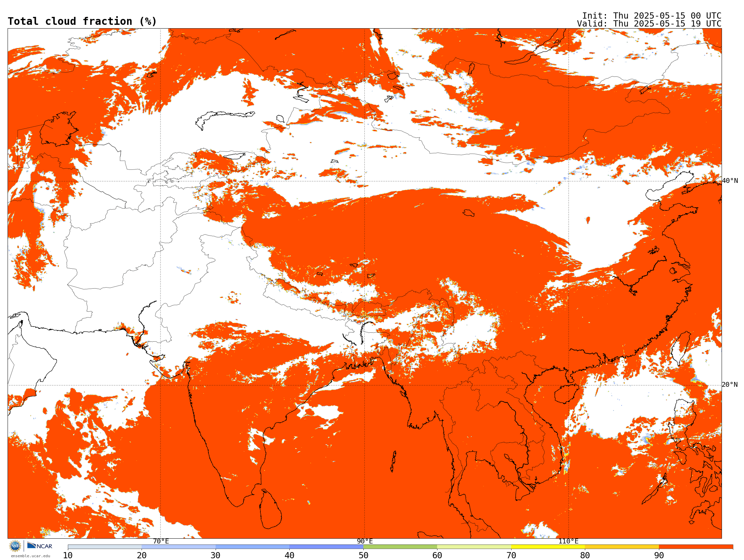Select the 'Valid: Thu 2025-05-15 19 UTC' text
The image size is (744, 560).
pyautogui.click(x=649, y=24)
